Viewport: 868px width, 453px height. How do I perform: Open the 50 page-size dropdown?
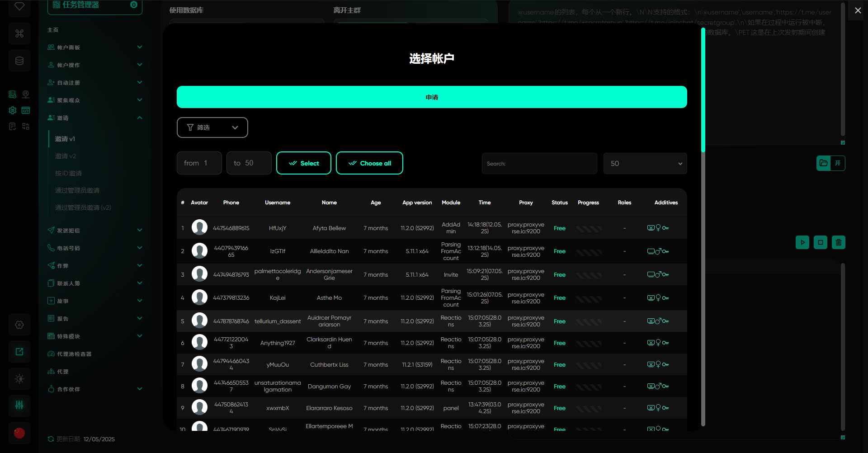click(645, 164)
